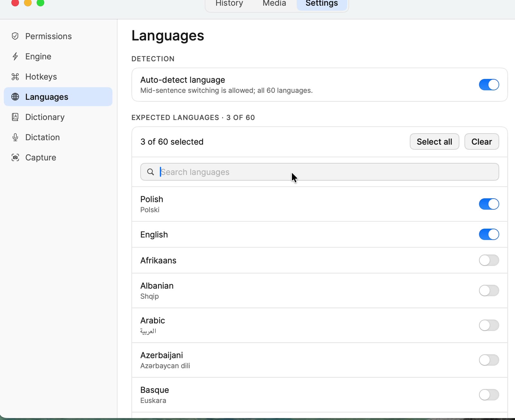Viewport: 515px width, 420px height.
Task: Click the green zoom window button
Action: 40,3
